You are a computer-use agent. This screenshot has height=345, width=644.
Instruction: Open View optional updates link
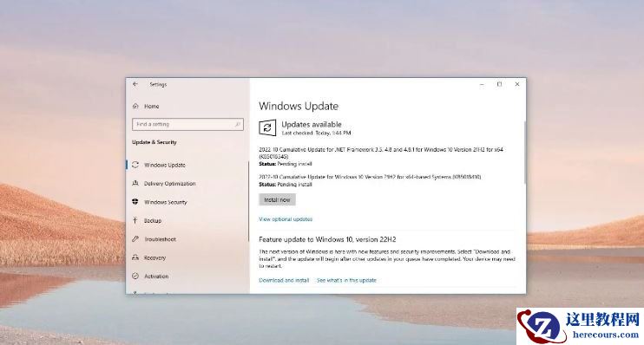point(286,219)
